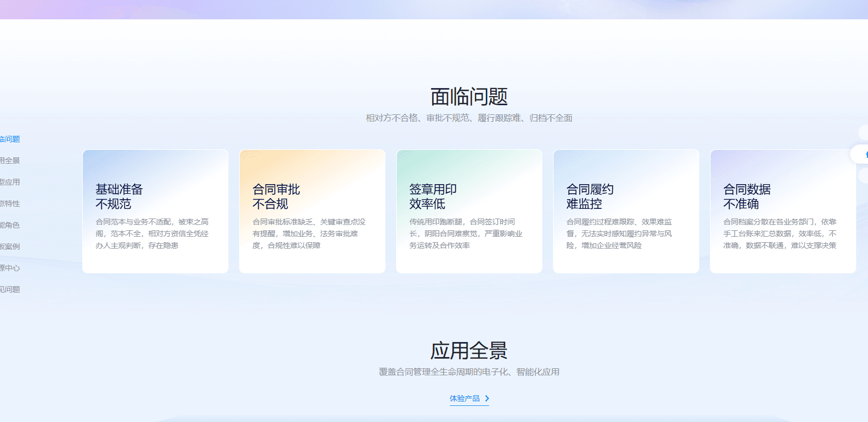The image size is (868, 422).
Task: Click the 合同审批不合规 card title
Action: (276, 197)
